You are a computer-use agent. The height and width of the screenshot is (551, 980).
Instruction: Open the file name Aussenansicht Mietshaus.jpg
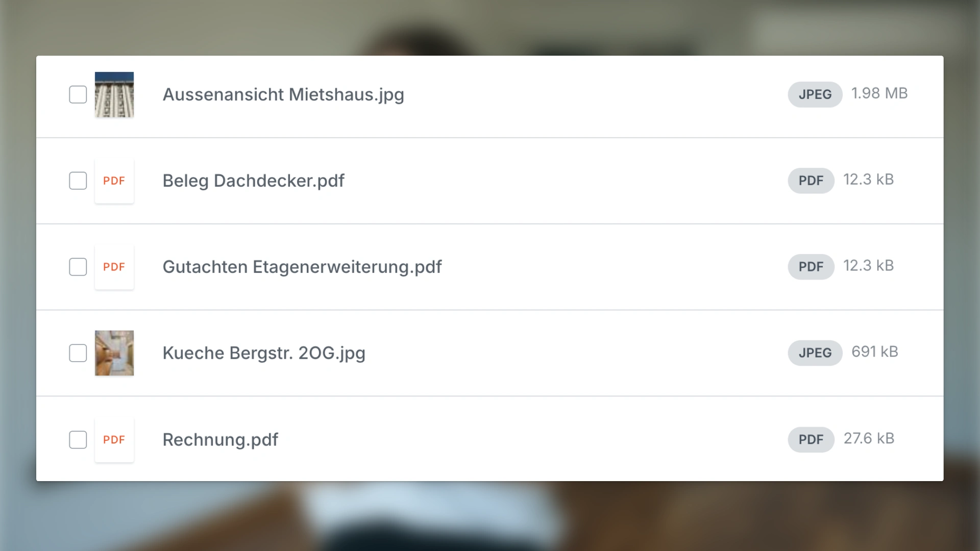coord(283,95)
